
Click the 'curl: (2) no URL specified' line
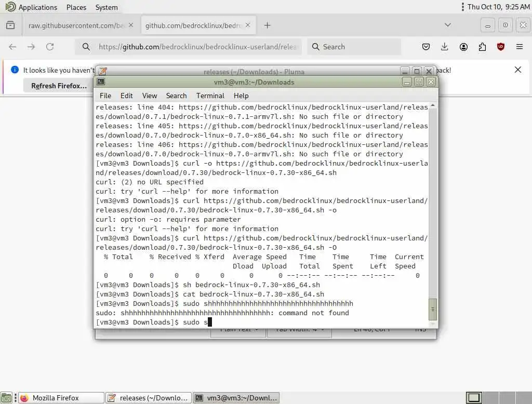pyautogui.click(x=150, y=182)
